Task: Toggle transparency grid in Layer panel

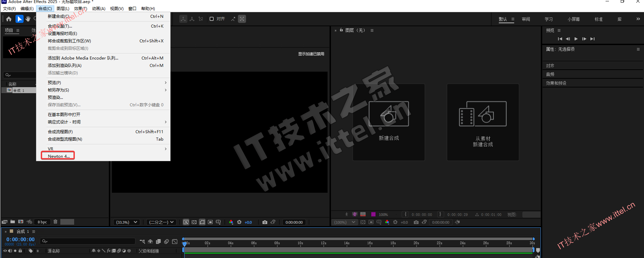Action: point(363,222)
